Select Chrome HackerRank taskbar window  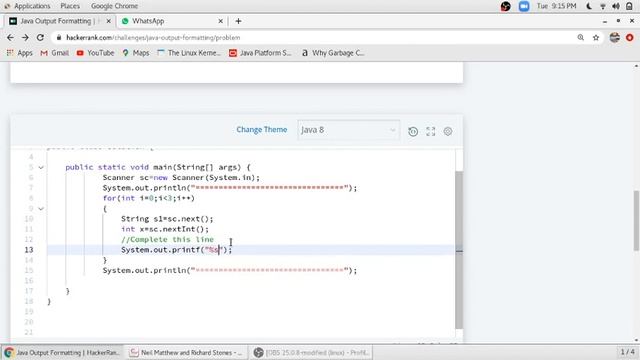(62, 353)
